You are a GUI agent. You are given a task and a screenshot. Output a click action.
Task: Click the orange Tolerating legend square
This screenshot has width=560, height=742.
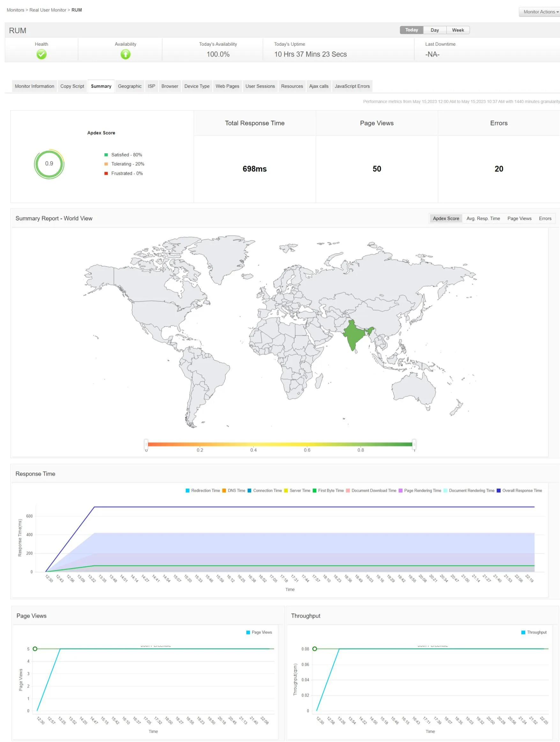click(106, 164)
